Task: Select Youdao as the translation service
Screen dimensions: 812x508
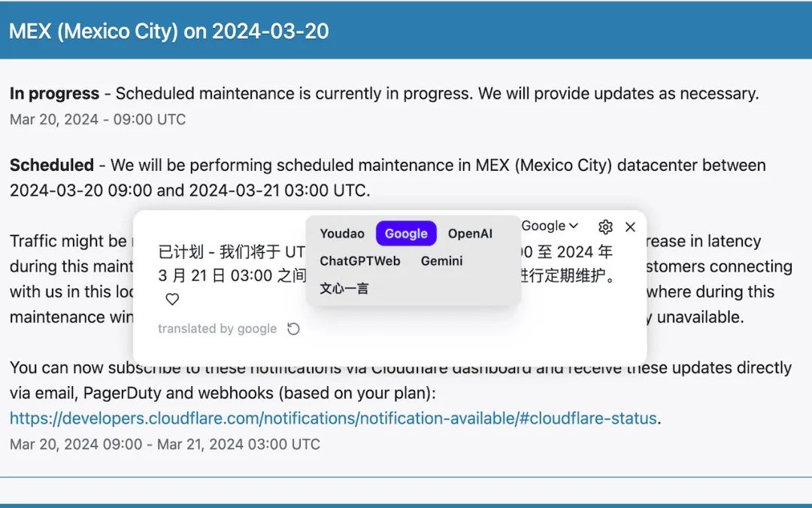Action: (342, 233)
